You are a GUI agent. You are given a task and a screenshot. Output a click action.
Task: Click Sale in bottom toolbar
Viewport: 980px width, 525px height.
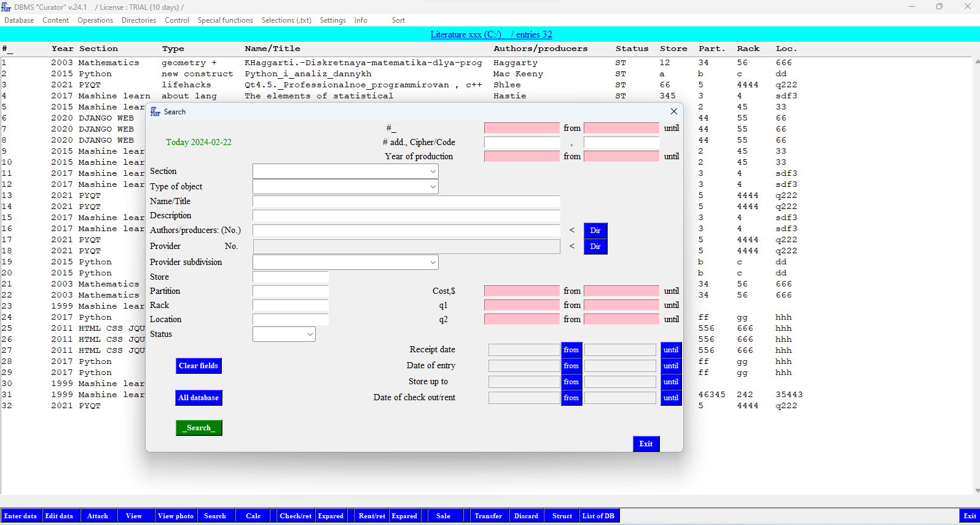[x=444, y=516]
